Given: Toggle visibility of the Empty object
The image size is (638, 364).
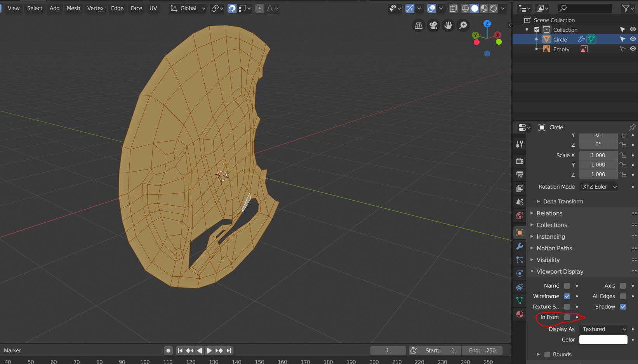Looking at the screenshot, I should [x=633, y=49].
